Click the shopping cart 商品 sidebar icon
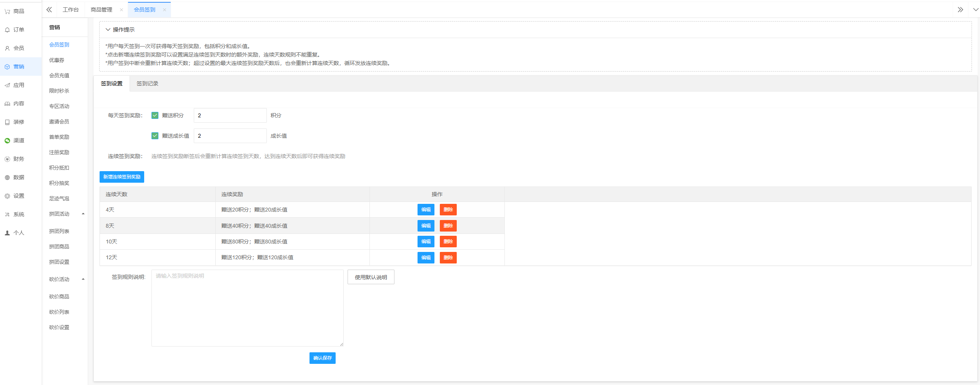The width and height of the screenshot is (980, 385). click(7, 12)
